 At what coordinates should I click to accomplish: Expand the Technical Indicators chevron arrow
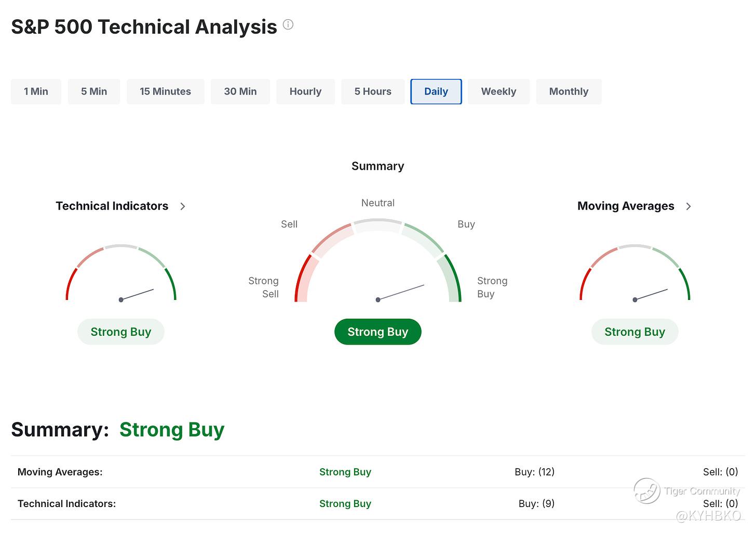click(x=182, y=206)
